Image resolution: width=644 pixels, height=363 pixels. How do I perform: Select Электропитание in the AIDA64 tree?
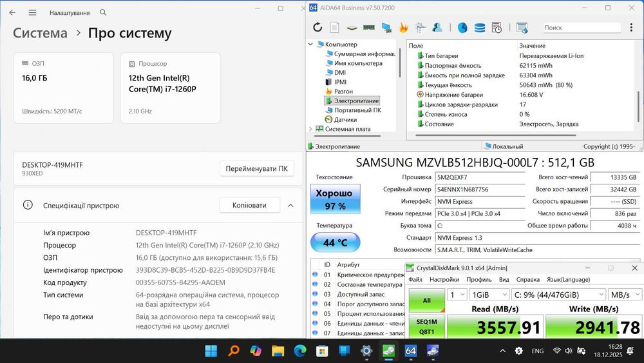[356, 101]
